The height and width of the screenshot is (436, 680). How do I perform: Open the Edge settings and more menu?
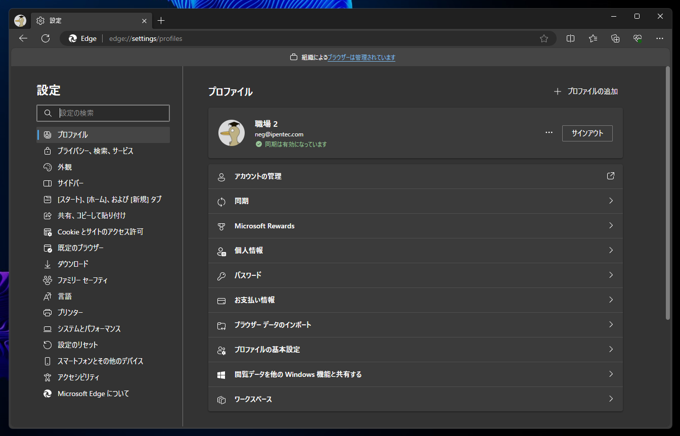(x=660, y=38)
